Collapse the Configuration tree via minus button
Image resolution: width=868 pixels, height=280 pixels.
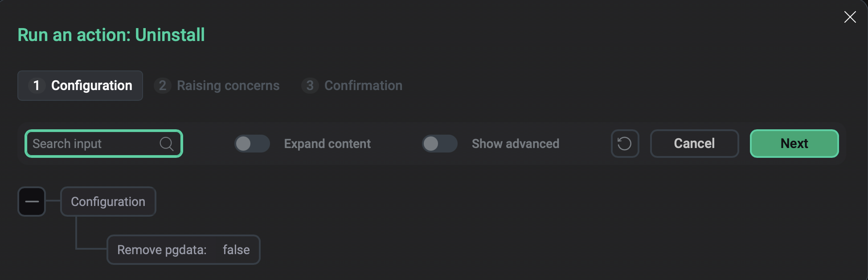click(x=31, y=202)
